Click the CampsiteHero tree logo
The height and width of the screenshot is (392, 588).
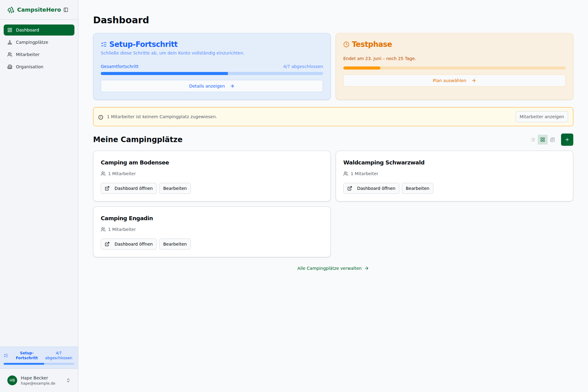tap(11, 10)
